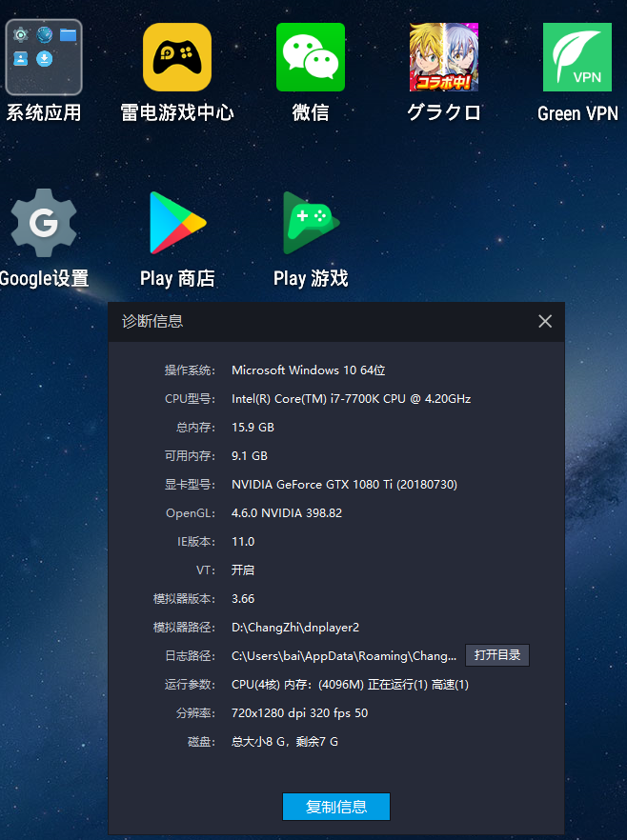Click the 显卡型号 NVIDIA GeForce value

tap(344, 485)
